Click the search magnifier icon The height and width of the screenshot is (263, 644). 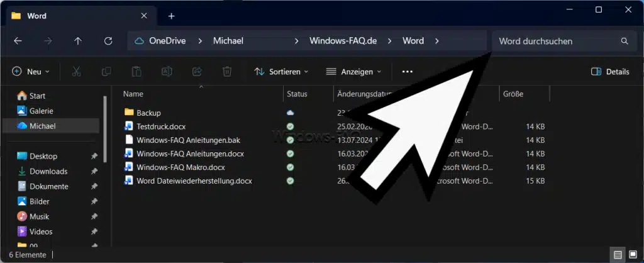625,41
